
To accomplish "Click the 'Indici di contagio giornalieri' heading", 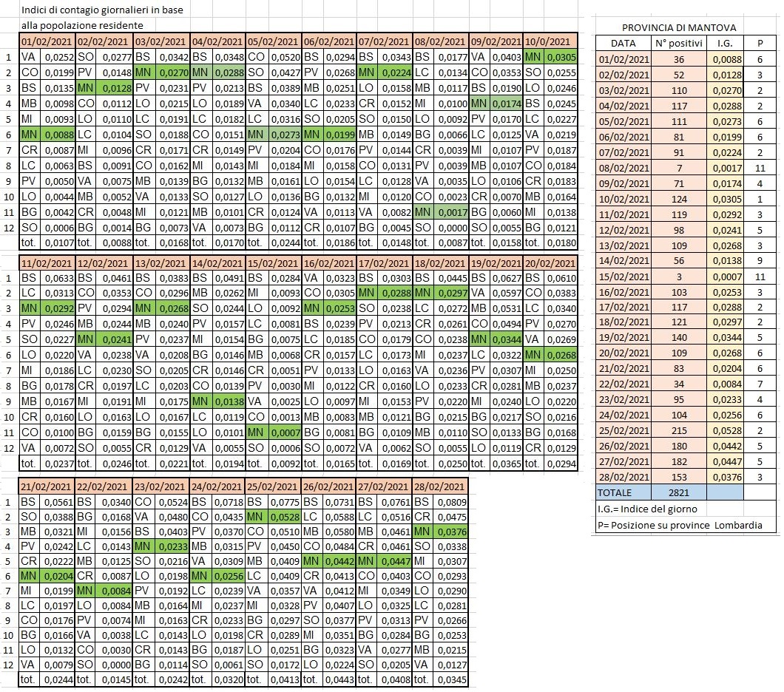I will (102, 10).
